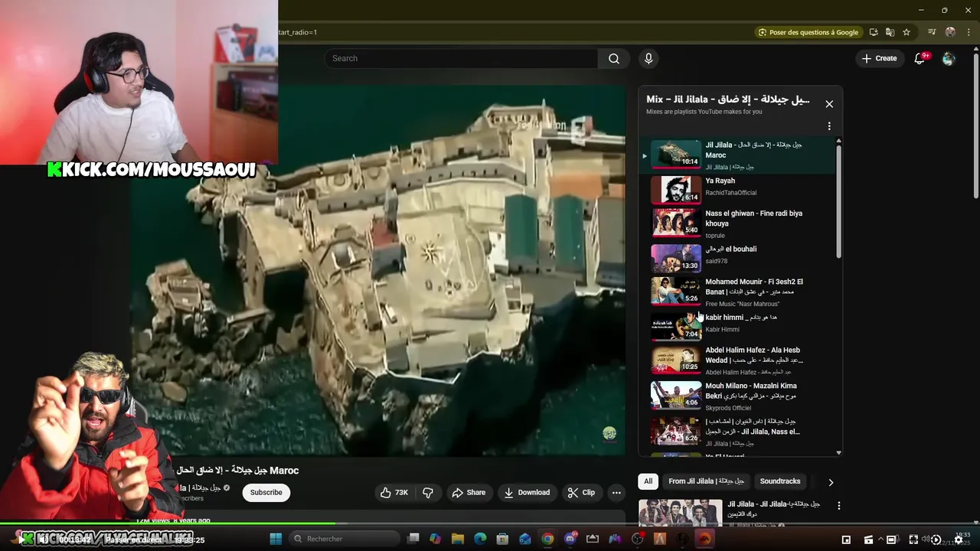Open Microsoft Edge from taskbar

[480, 539]
